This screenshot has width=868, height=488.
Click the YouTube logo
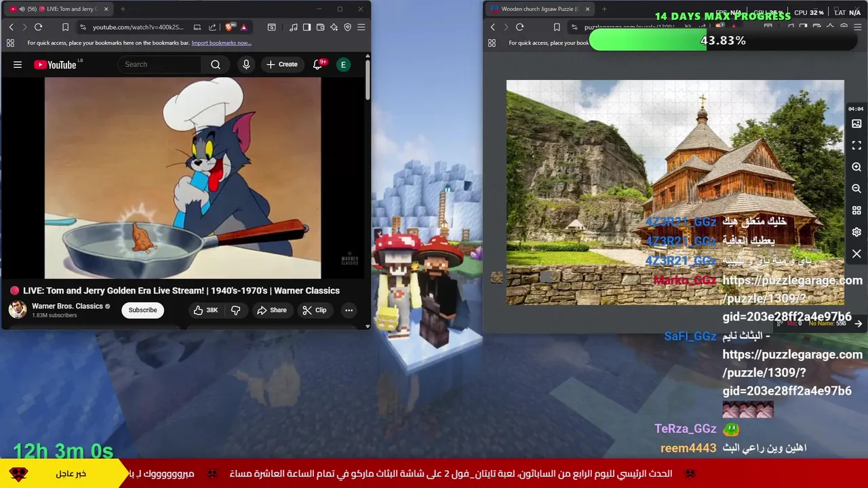(x=56, y=64)
